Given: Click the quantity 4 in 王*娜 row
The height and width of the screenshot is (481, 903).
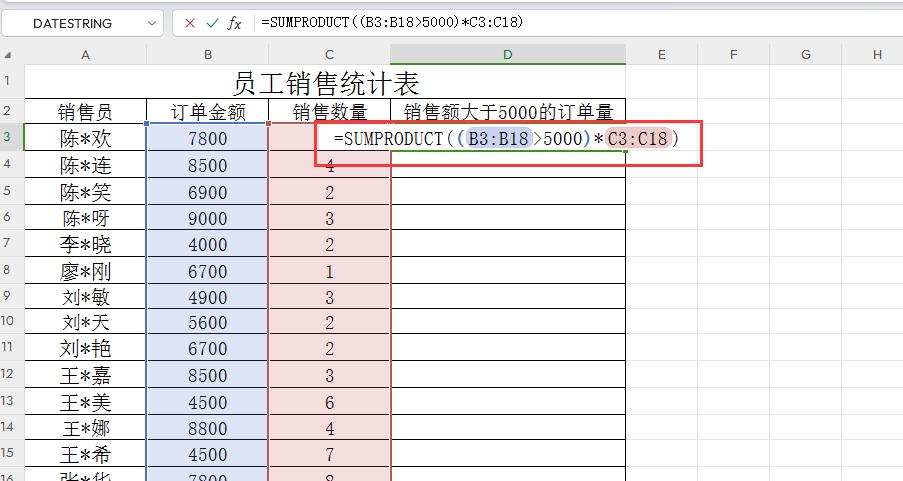Looking at the screenshot, I should [329, 429].
